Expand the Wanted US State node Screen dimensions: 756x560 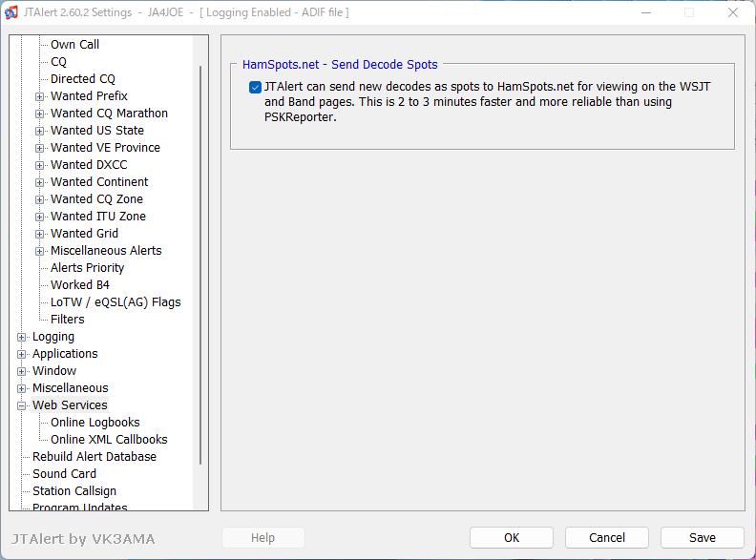40,131
